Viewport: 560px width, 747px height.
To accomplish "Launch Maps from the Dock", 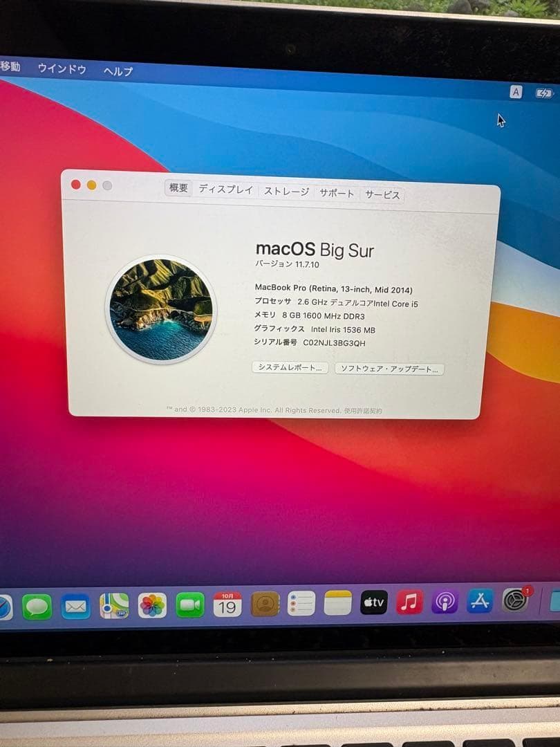I will [114, 606].
